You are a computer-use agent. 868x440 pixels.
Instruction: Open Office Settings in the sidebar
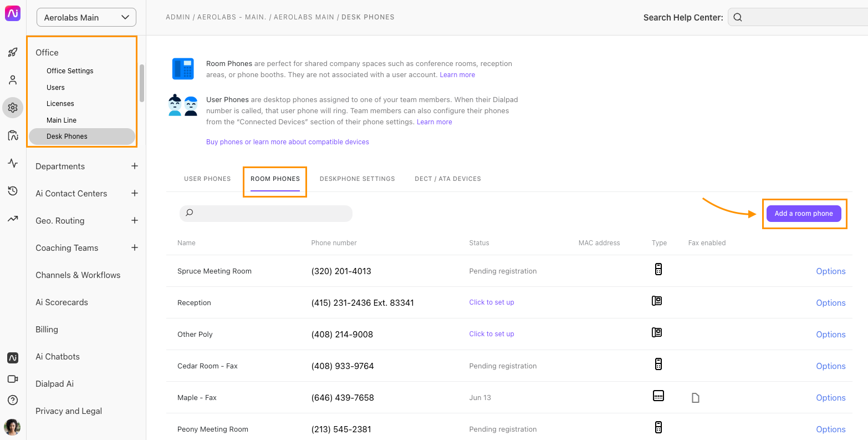point(70,71)
